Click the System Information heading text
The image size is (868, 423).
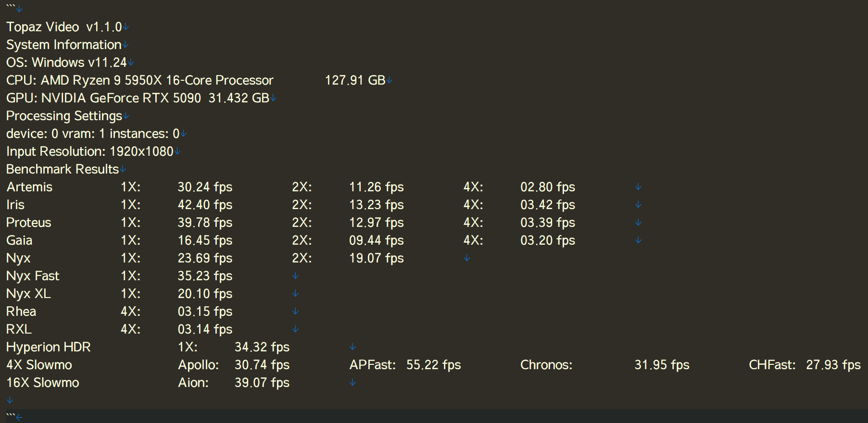(x=63, y=45)
